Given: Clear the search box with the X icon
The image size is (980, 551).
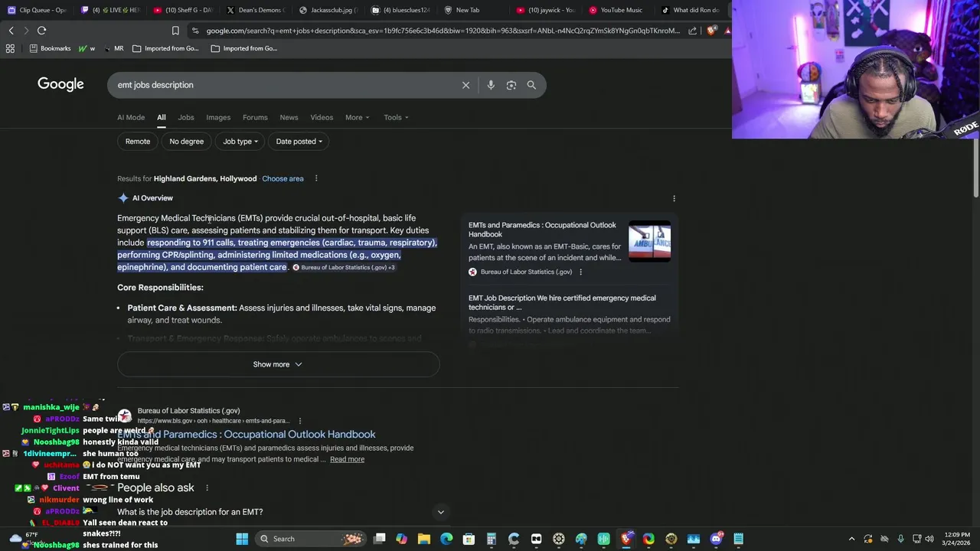Looking at the screenshot, I should pos(465,85).
